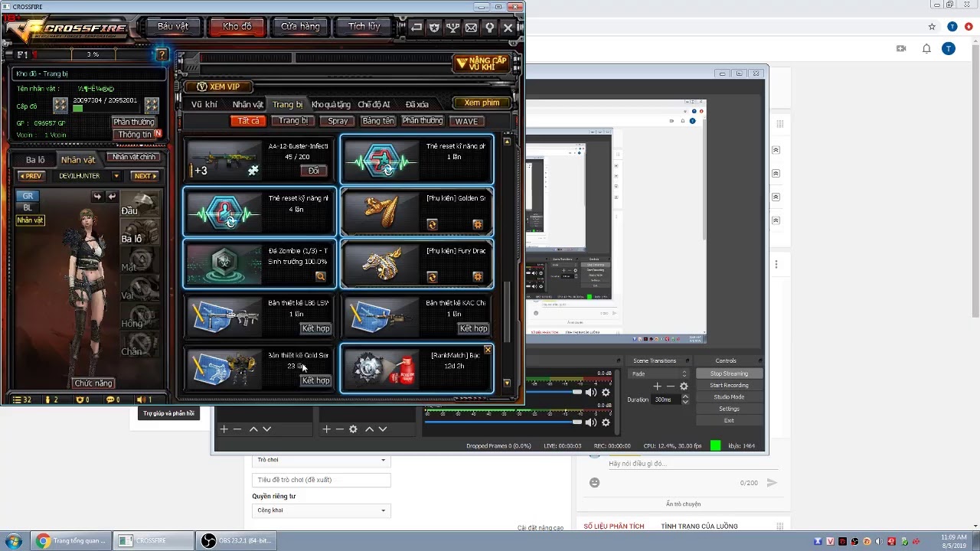The image size is (980, 551).
Task: Click browser bookmark star icon
Action: click(932, 27)
